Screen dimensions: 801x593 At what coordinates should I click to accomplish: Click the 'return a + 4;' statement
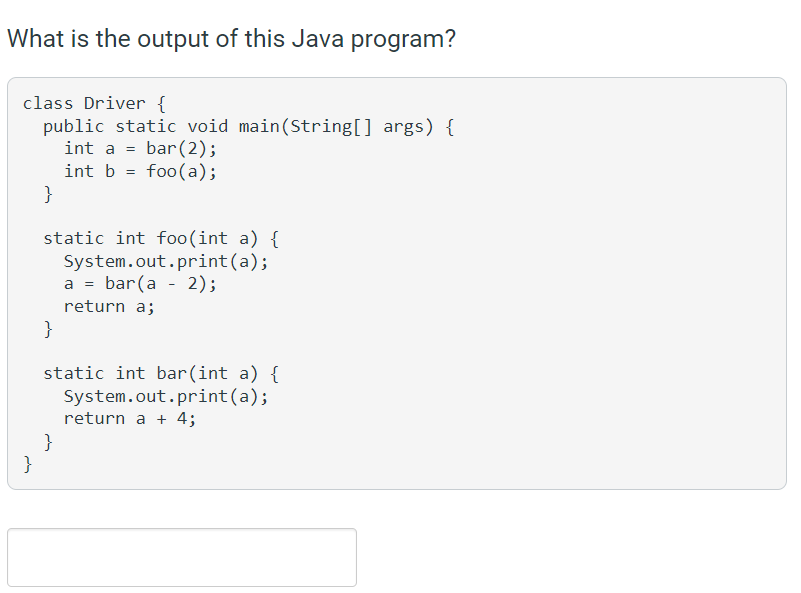[x=130, y=419]
